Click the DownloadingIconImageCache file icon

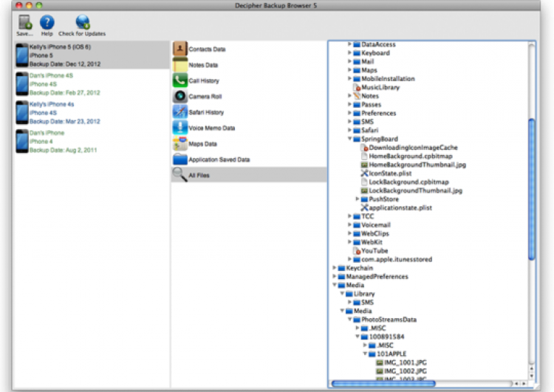coord(364,148)
